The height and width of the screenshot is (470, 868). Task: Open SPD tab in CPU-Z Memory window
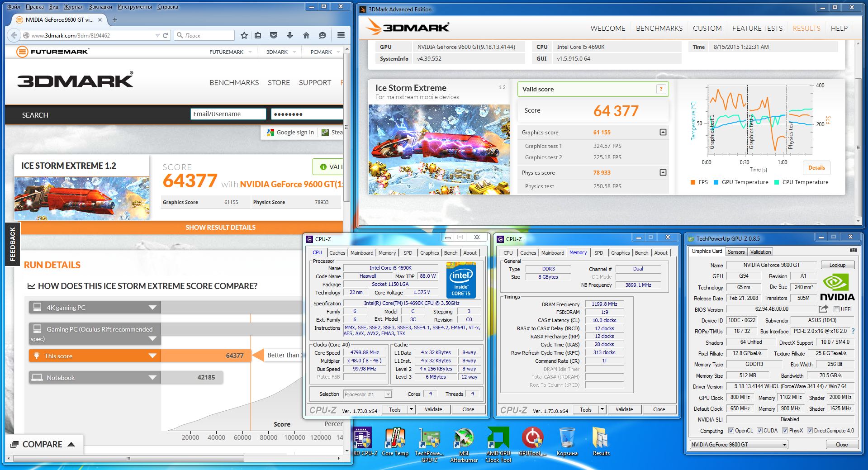click(599, 253)
